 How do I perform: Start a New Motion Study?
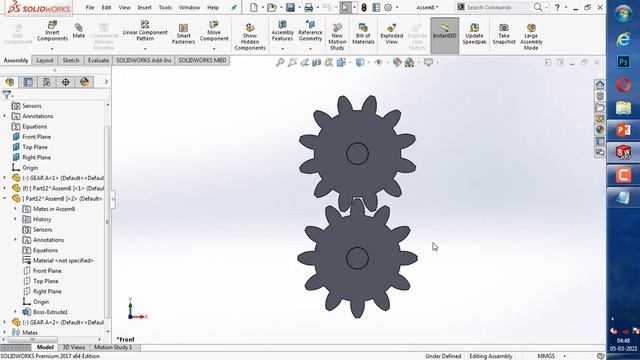[x=337, y=37]
